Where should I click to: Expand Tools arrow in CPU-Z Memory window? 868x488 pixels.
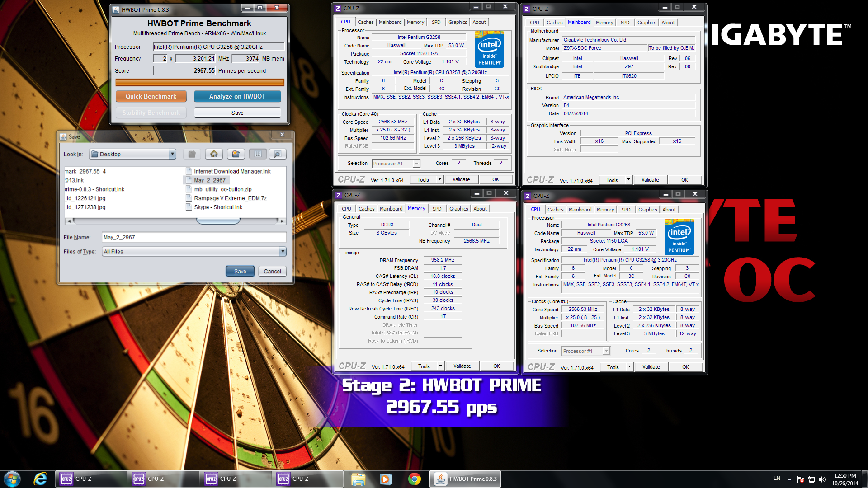click(440, 366)
